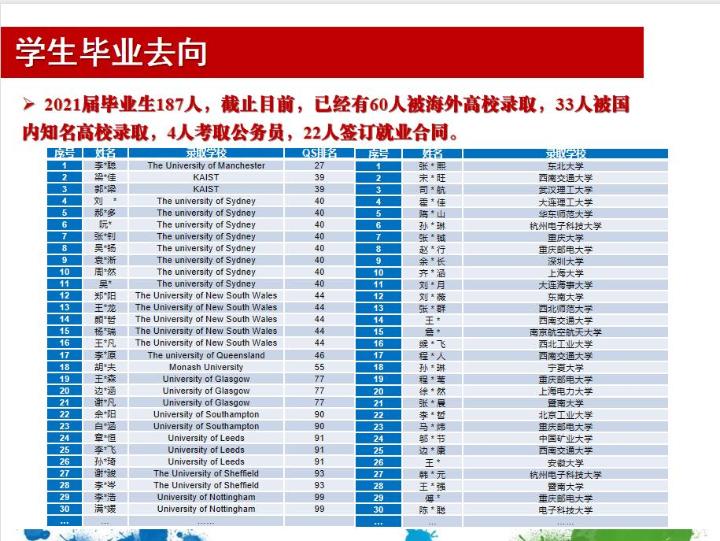Click the slide title 学生毕业去向

click(111, 53)
